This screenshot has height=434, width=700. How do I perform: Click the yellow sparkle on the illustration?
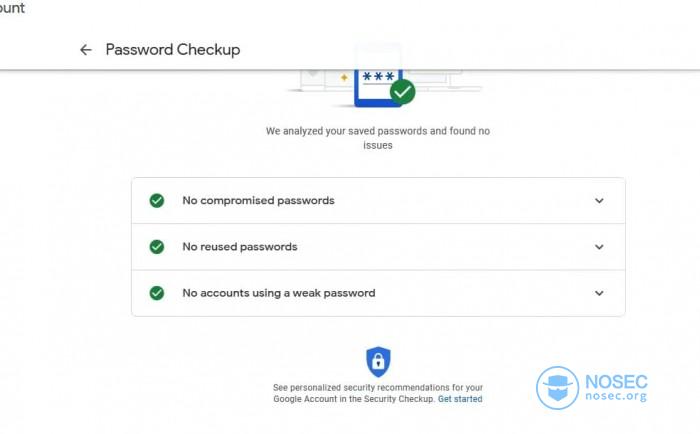pyautogui.click(x=344, y=77)
